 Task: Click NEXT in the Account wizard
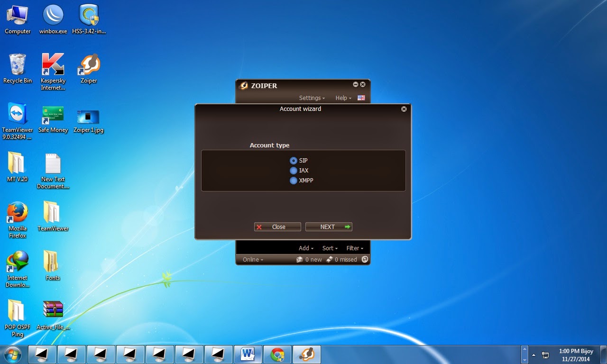329,227
